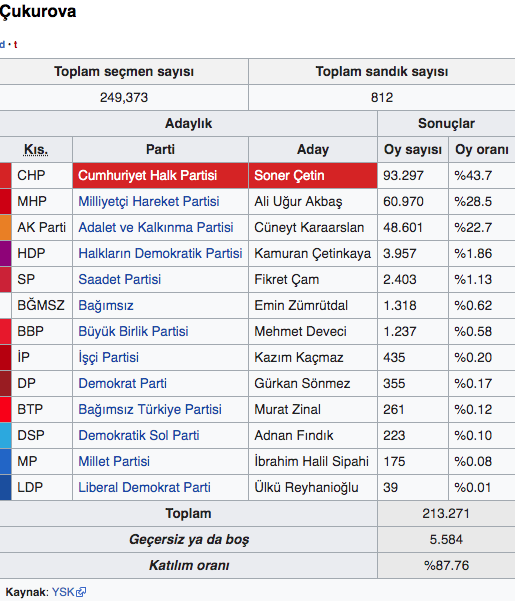Viewport: 515px width, 601px height.
Task: Select candidate name Murat Zinal
Action: click(287, 409)
